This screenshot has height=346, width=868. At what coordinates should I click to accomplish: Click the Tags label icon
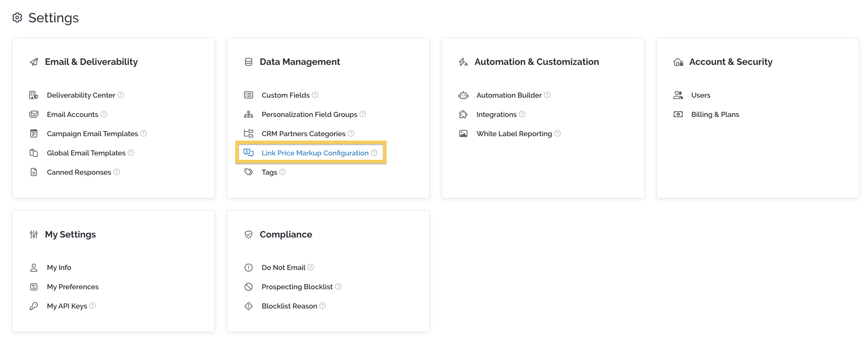pos(249,172)
